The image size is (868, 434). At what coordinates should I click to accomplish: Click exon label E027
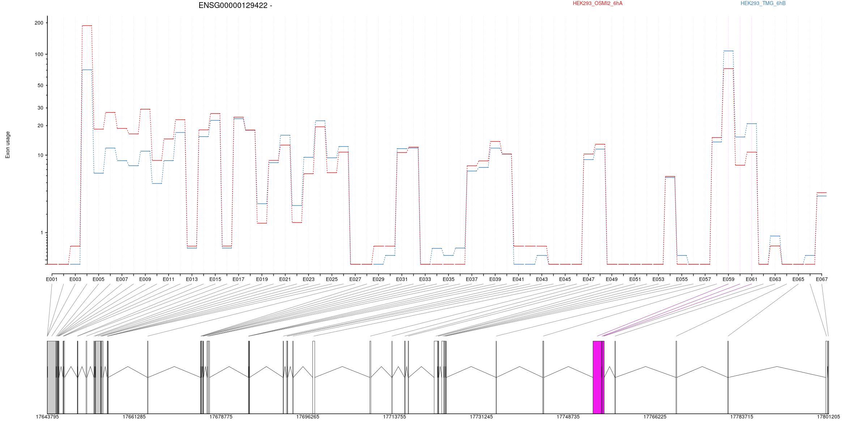pyautogui.click(x=355, y=279)
